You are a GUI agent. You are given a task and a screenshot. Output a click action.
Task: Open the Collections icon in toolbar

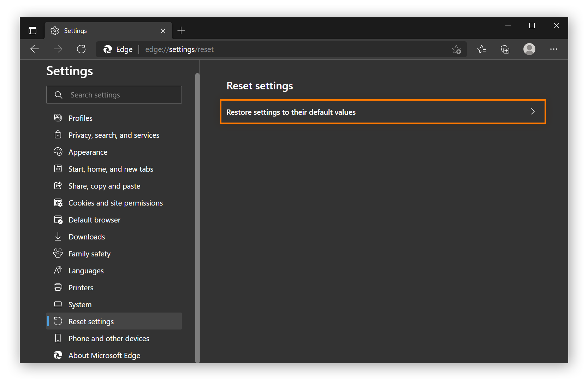(x=505, y=49)
